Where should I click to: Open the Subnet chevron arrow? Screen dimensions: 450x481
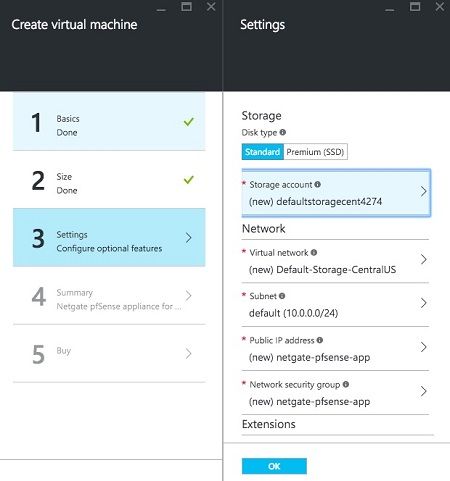(423, 303)
